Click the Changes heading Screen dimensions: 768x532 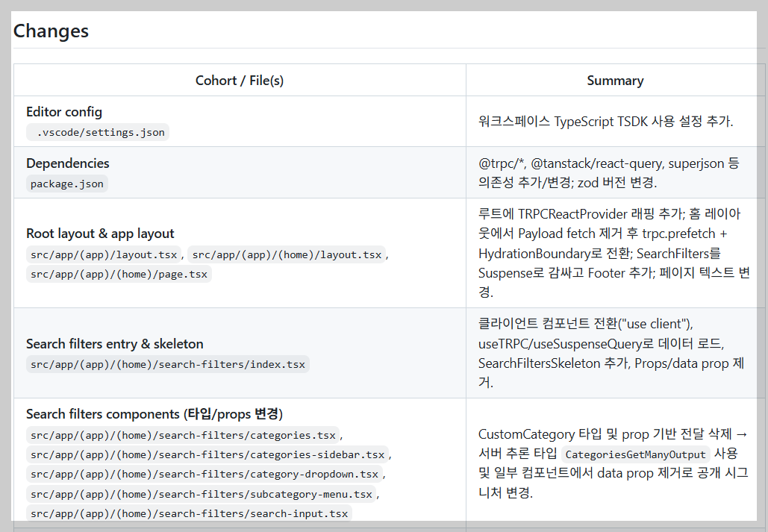coord(51,31)
